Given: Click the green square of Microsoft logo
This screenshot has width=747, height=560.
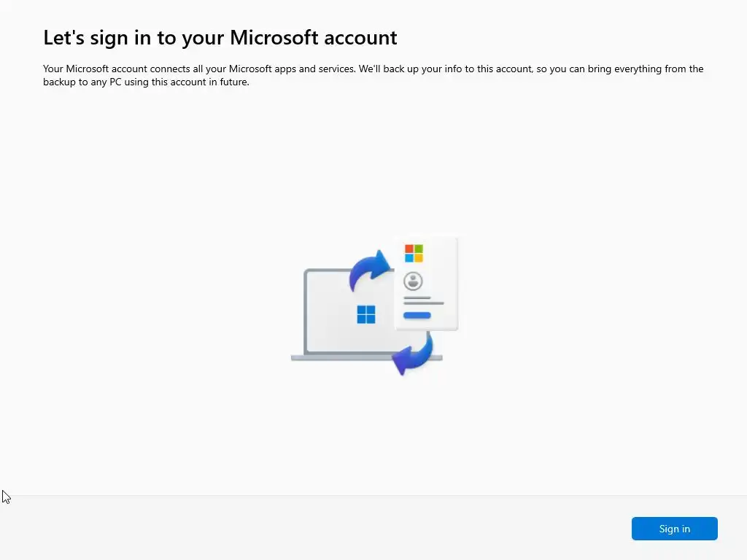Looking at the screenshot, I should 418,249.
